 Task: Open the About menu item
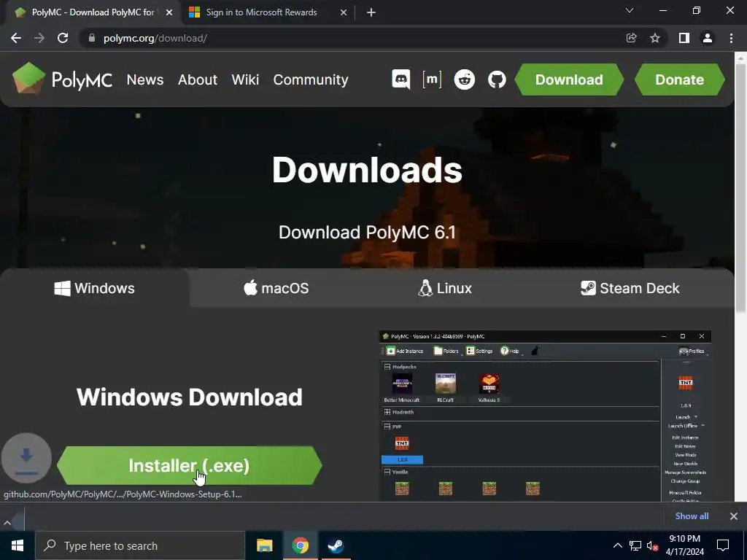(x=198, y=79)
